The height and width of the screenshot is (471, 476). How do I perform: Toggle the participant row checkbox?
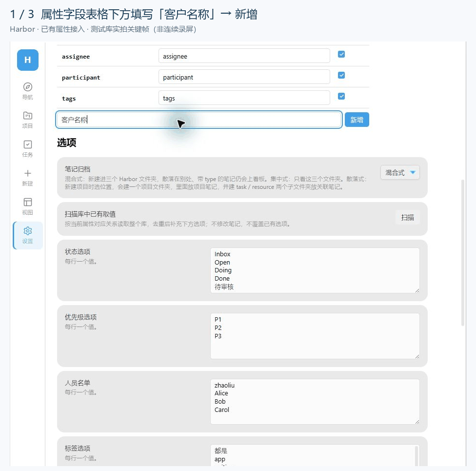click(341, 75)
